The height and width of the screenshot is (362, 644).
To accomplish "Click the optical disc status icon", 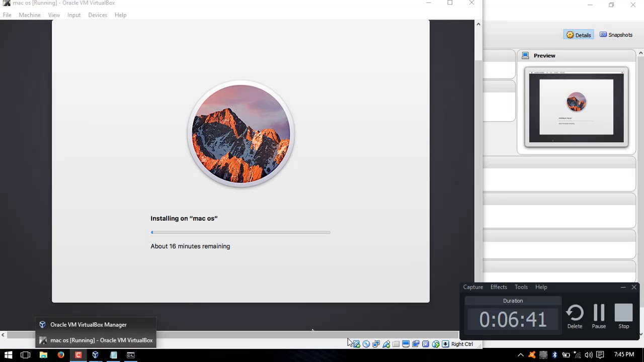I will pyautogui.click(x=366, y=344).
